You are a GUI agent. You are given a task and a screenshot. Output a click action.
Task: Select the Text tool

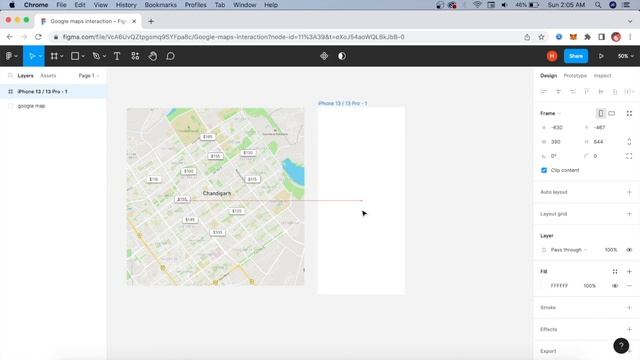pos(117,56)
